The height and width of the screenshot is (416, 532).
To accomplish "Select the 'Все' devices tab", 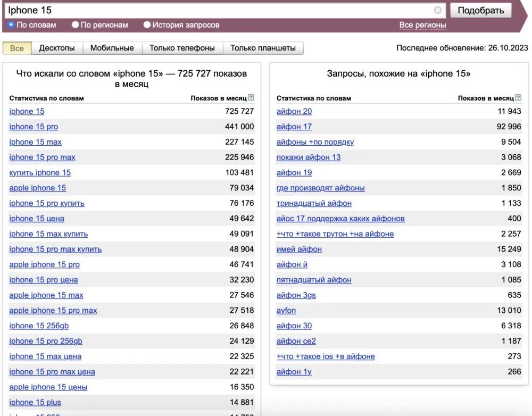I will (x=17, y=48).
